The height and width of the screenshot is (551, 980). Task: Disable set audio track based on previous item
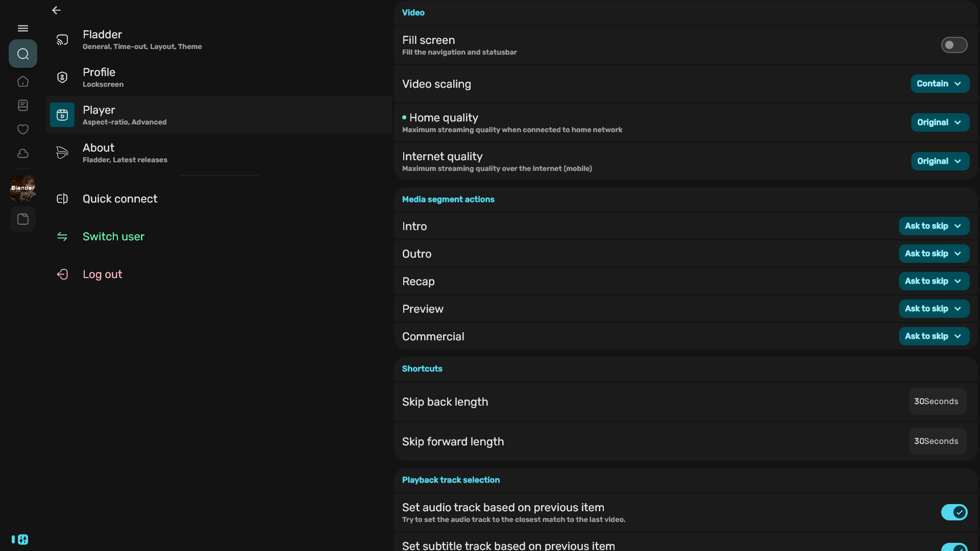point(953,512)
